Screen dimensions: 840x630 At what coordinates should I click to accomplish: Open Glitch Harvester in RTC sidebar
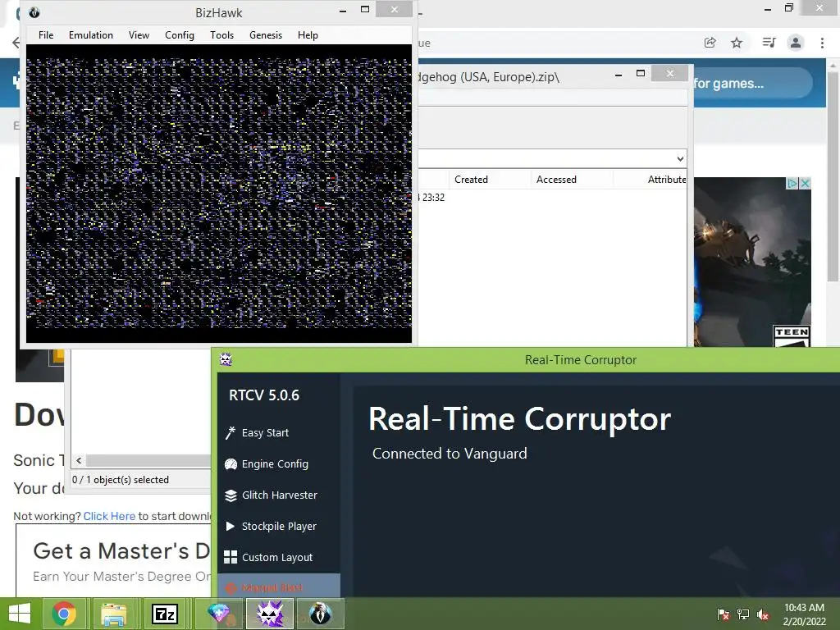point(279,495)
